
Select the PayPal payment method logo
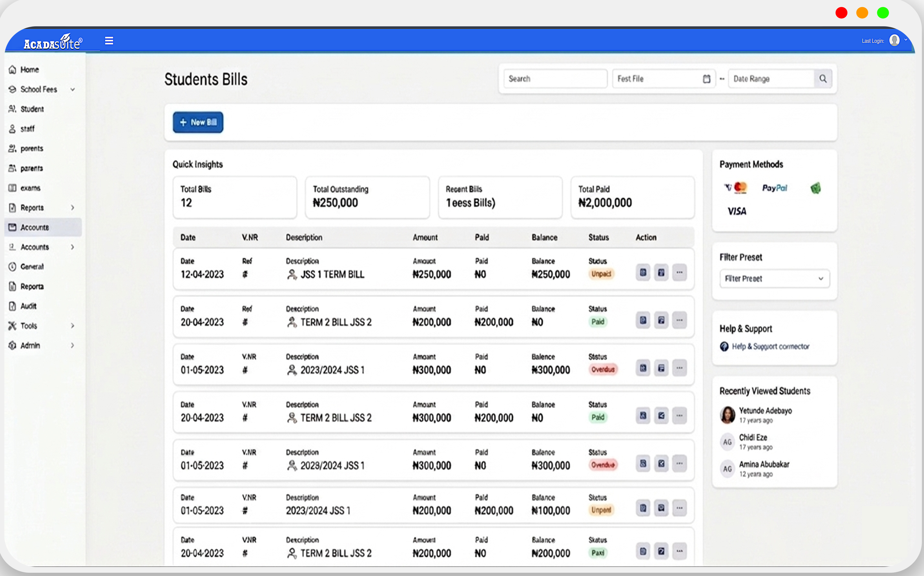[x=774, y=188]
